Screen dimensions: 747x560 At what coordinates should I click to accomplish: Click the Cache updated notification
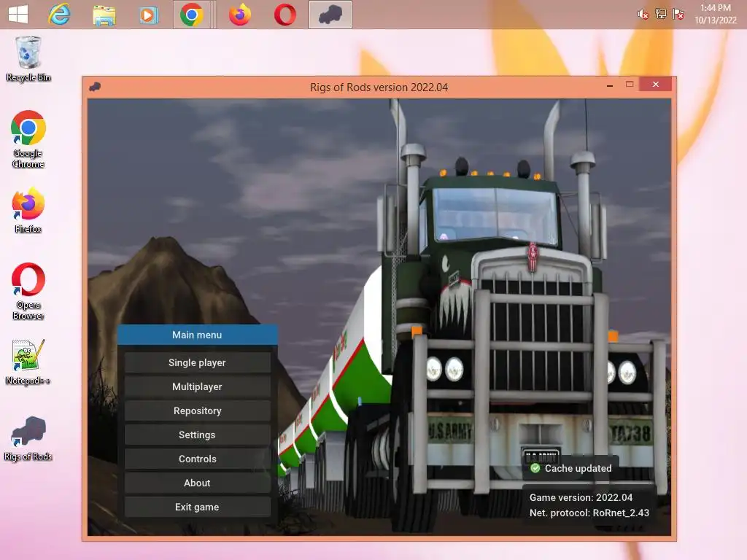pos(570,469)
